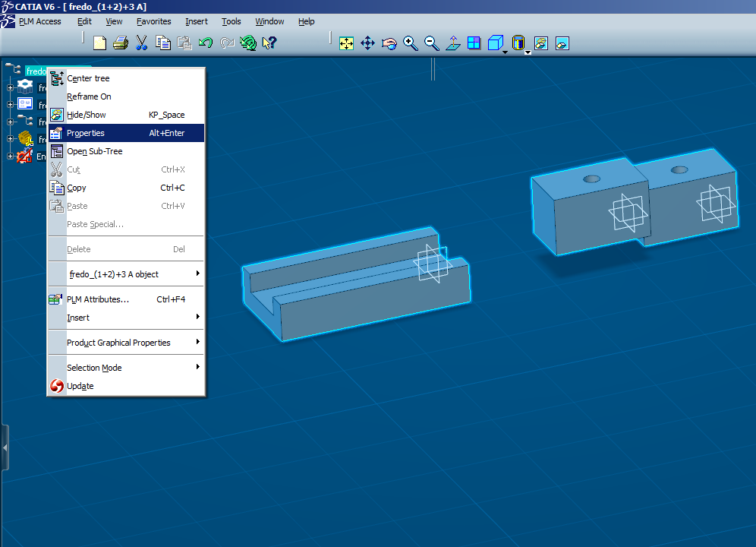Screen dimensions: 756x547
Task: Select Properties in context menu
Action: 126,133
